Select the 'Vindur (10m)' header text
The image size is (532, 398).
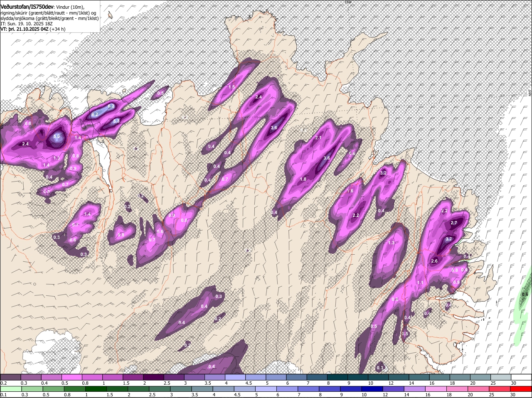pyautogui.click(x=70, y=7)
